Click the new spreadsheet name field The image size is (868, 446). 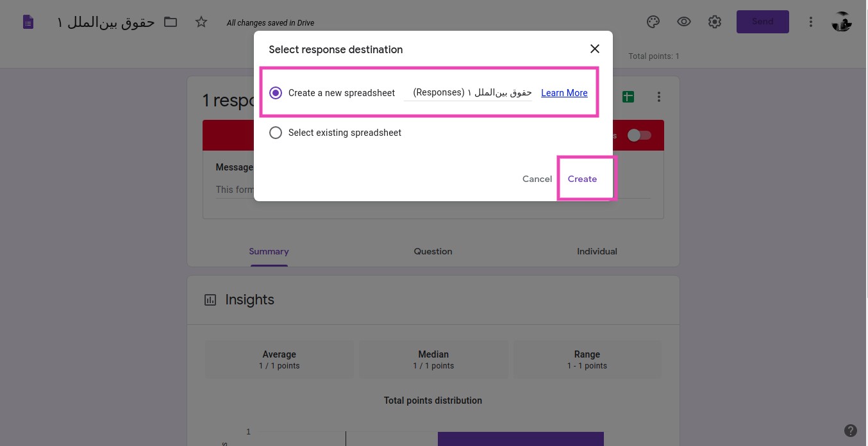468,93
